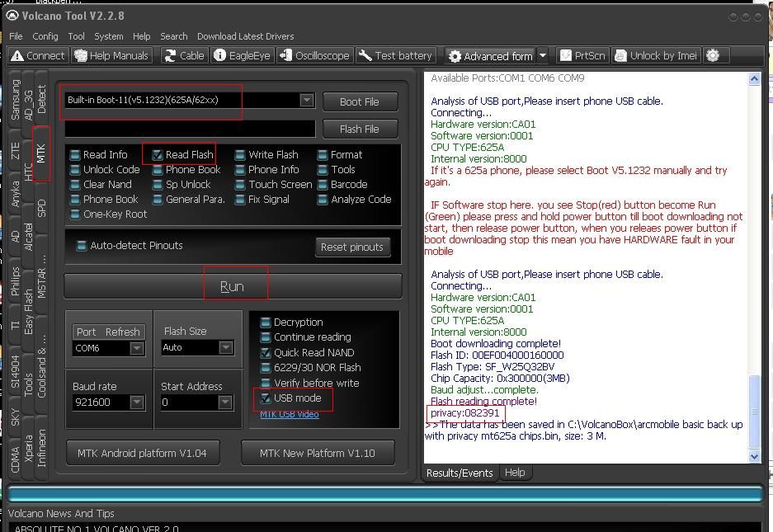Expand the Built-in Boot version dropdown
The height and width of the screenshot is (532, 773).
coord(306,101)
